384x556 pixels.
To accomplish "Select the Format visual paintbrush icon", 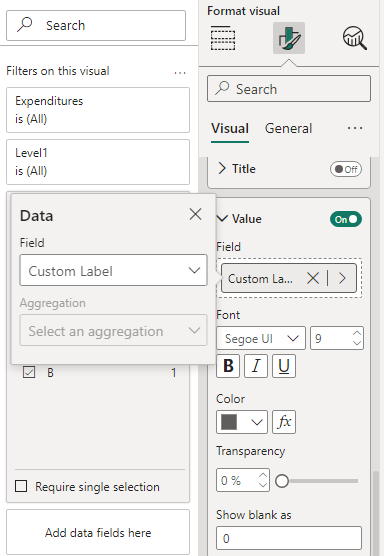I will [289, 38].
